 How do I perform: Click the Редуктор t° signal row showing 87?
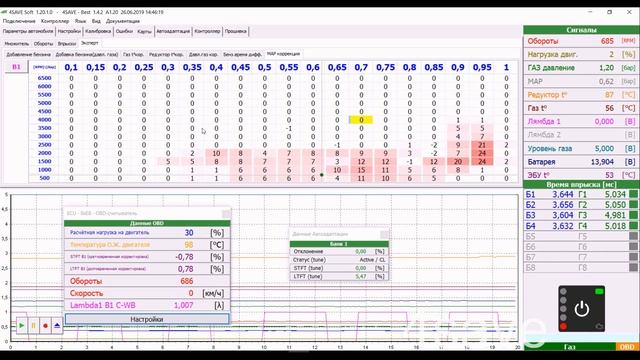[581, 95]
